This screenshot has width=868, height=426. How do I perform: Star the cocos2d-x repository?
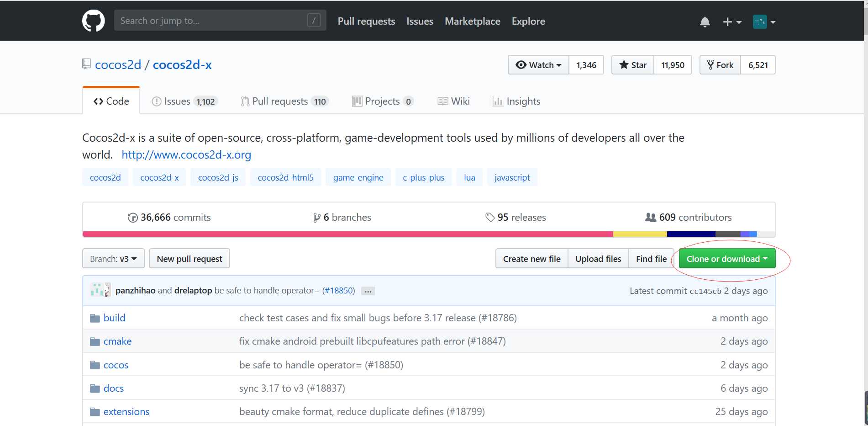click(x=633, y=65)
